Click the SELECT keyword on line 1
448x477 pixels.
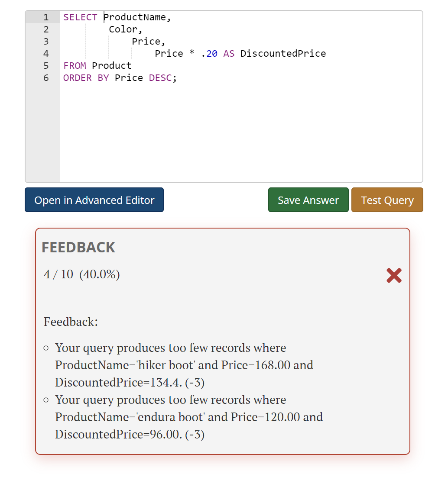(80, 17)
